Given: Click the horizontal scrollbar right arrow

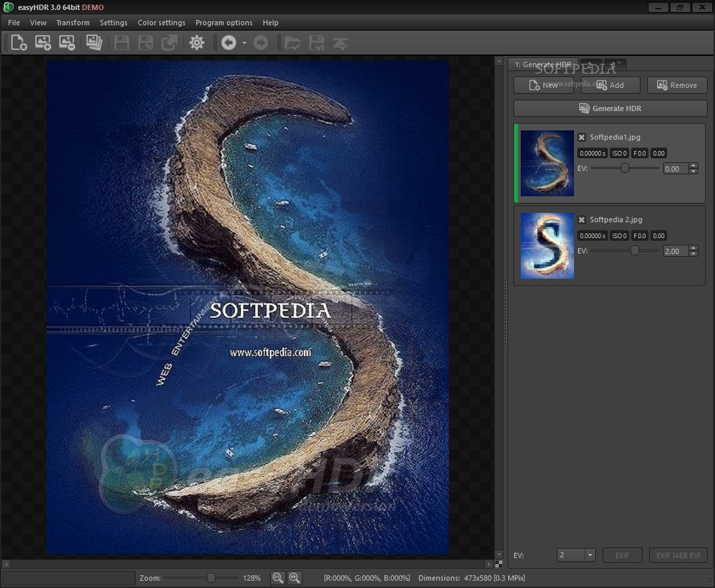Looking at the screenshot, I should (x=490, y=564).
